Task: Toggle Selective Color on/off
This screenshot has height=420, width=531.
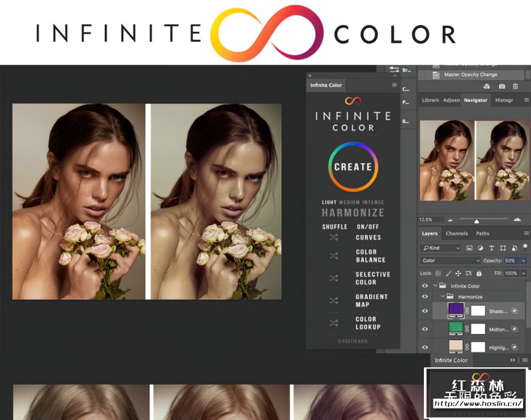Action: pyautogui.click(x=373, y=278)
